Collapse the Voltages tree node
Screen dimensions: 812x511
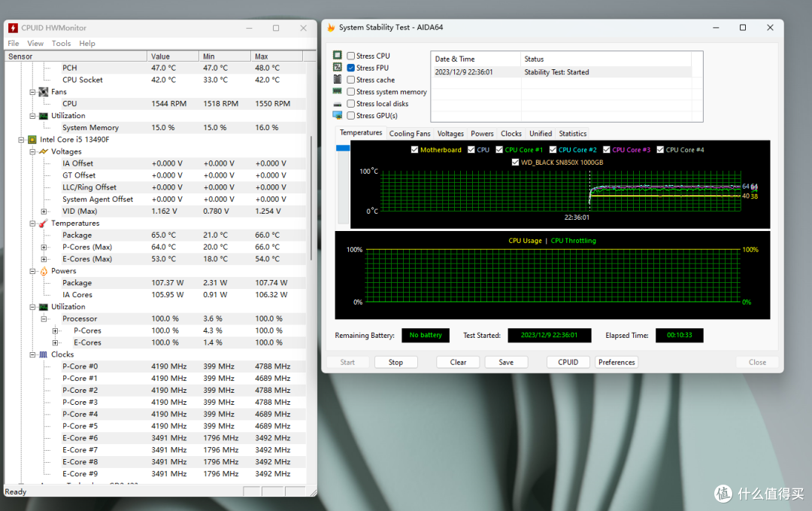pyautogui.click(x=32, y=151)
